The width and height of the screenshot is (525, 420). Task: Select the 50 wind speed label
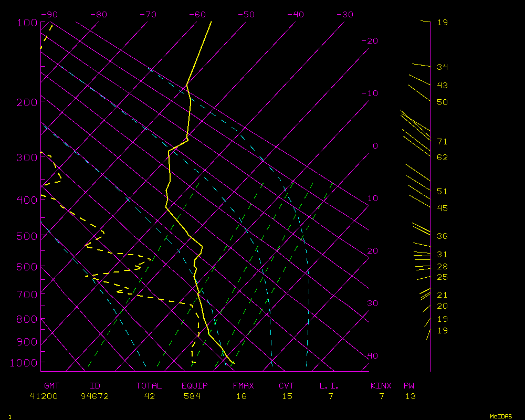pyautogui.click(x=442, y=102)
